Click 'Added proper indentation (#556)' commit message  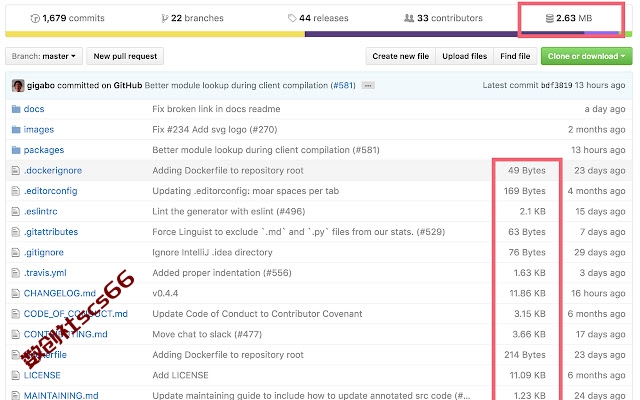(x=222, y=273)
